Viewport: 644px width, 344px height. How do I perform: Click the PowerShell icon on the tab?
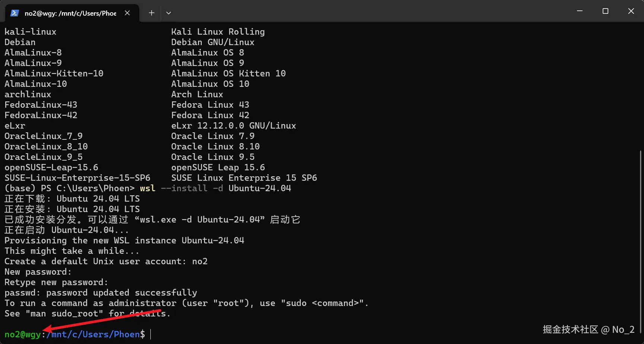coord(15,13)
